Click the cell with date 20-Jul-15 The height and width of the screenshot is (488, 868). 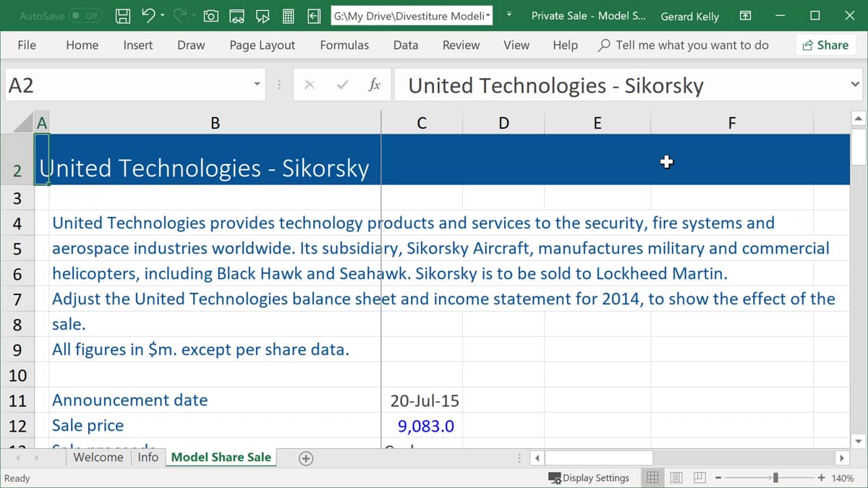[x=422, y=401]
